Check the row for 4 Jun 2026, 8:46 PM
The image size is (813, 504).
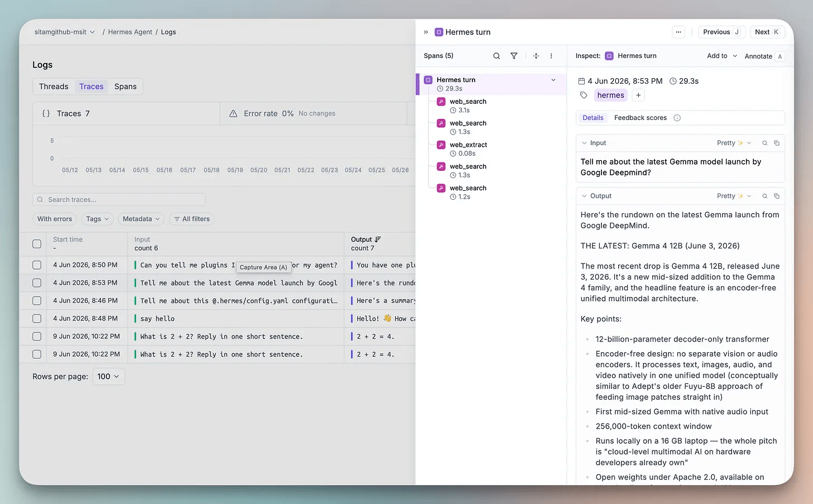(37, 301)
